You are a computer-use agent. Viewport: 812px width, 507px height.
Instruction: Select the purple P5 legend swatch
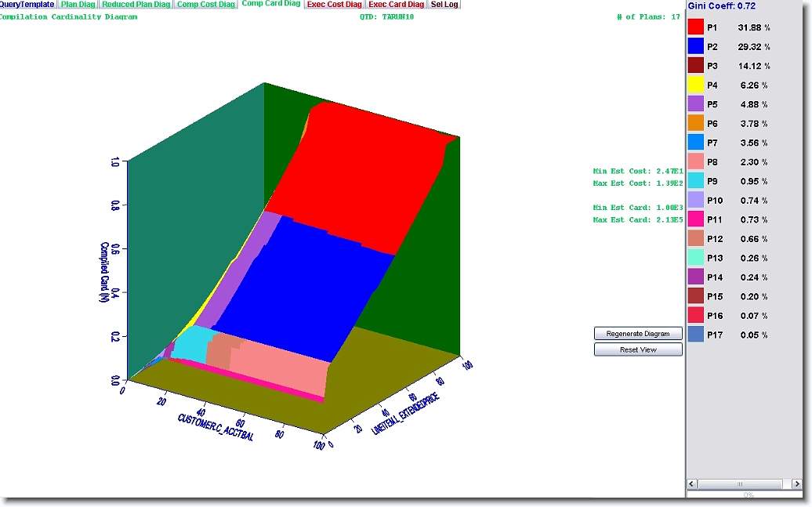click(x=695, y=104)
